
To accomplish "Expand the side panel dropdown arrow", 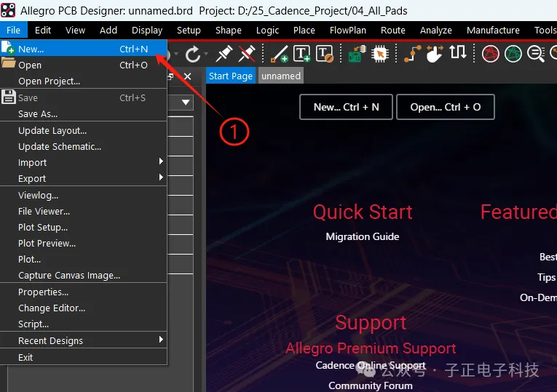I will [x=186, y=103].
